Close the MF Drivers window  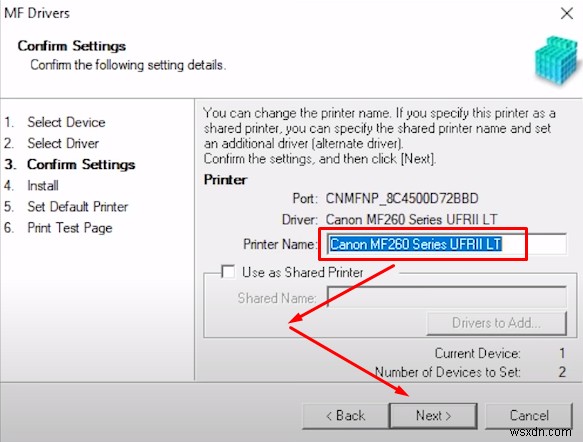[567, 14]
